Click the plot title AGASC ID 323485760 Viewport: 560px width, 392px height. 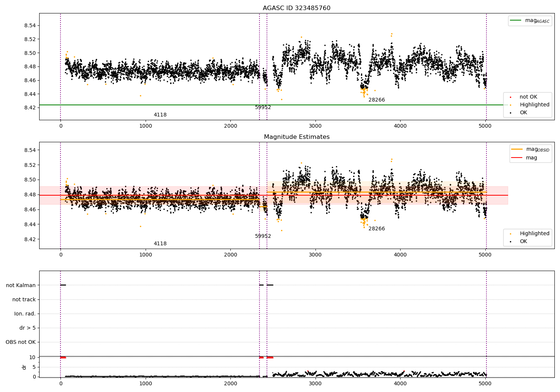tap(296, 8)
